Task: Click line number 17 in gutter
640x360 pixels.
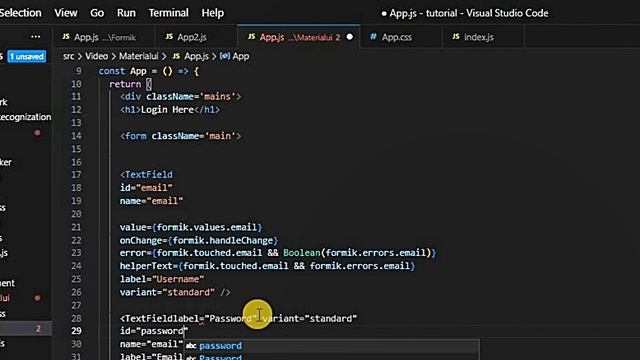Action: click(x=76, y=175)
